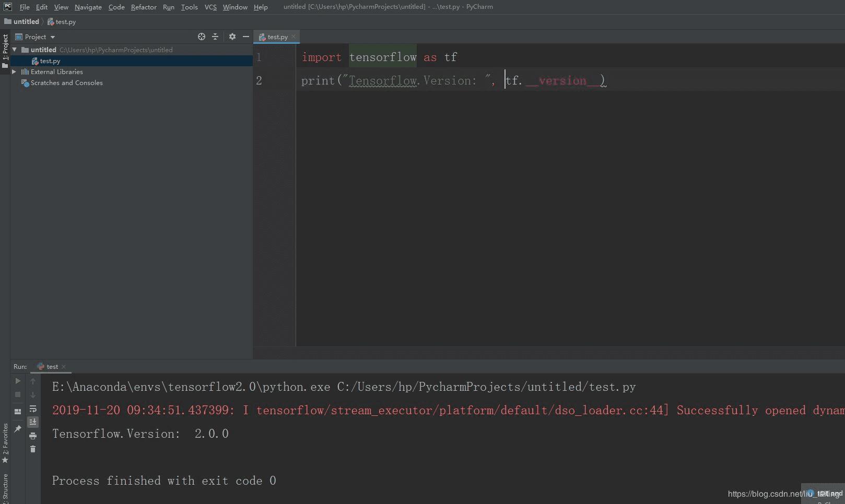The height and width of the screenshot is (504, 845).
Task: Open the VCS menu
Action: point(210,7)
